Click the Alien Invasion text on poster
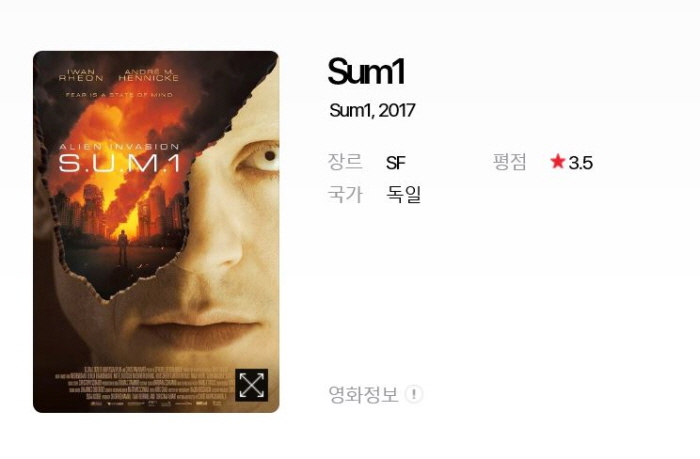The height and width of the screenshot is (459, 700). (x=119, y=146)
